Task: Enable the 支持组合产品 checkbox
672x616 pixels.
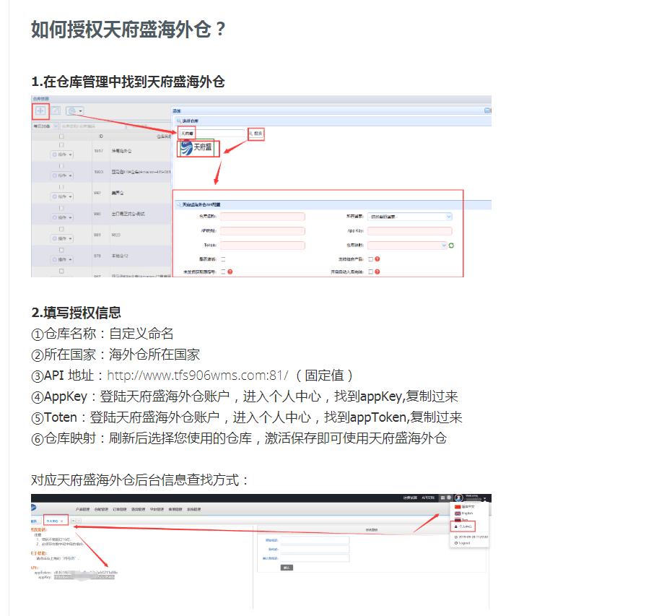Action: pos(370,259)
